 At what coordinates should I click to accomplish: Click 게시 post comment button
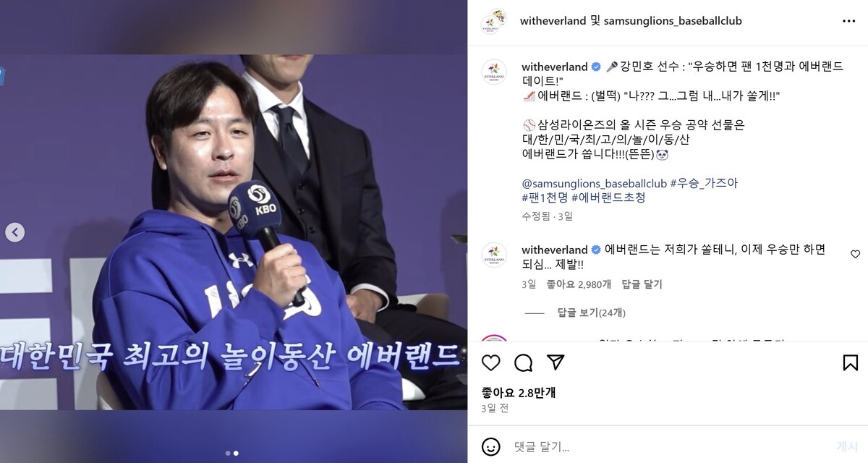pos(846,446)
